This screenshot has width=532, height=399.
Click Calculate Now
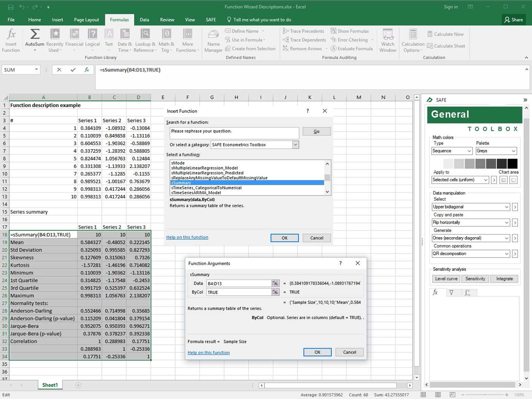(445, 34)
